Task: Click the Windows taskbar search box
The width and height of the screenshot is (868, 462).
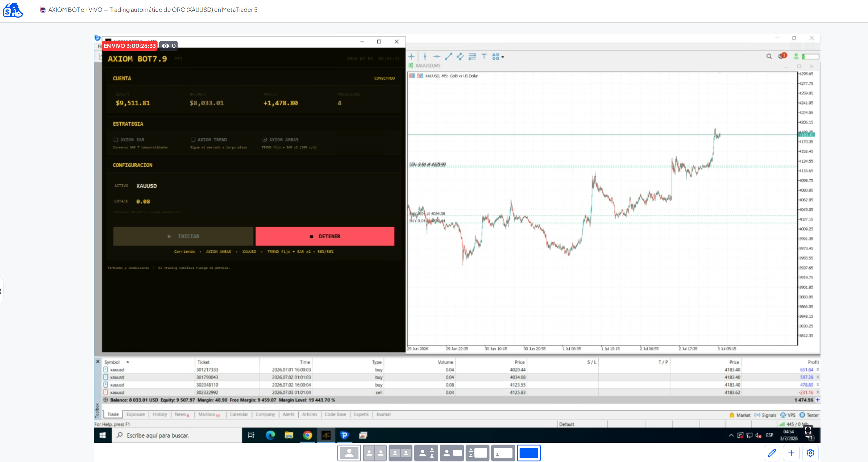Action: [x=177, y=435]
